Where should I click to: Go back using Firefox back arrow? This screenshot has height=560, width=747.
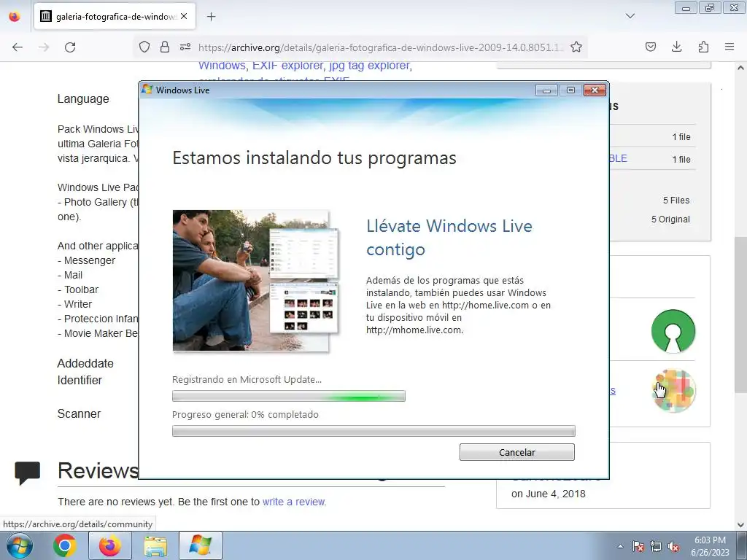coord(18,47)
